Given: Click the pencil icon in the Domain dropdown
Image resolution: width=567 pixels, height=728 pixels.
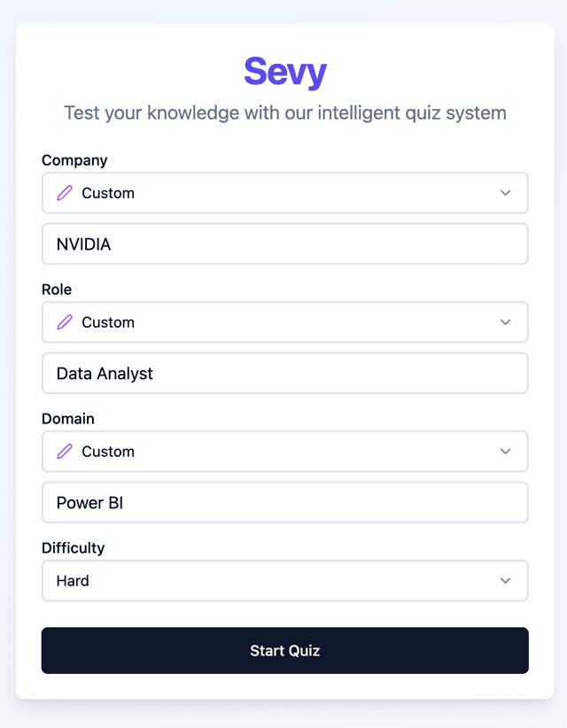Looking at the screenshot, I should [x=63, y=451].
